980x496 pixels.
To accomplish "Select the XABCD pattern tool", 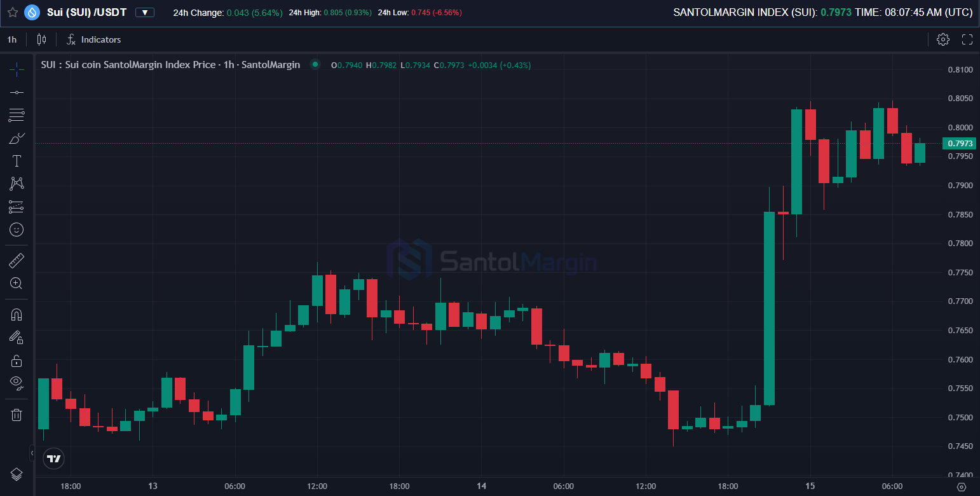I will click(17, 184).
